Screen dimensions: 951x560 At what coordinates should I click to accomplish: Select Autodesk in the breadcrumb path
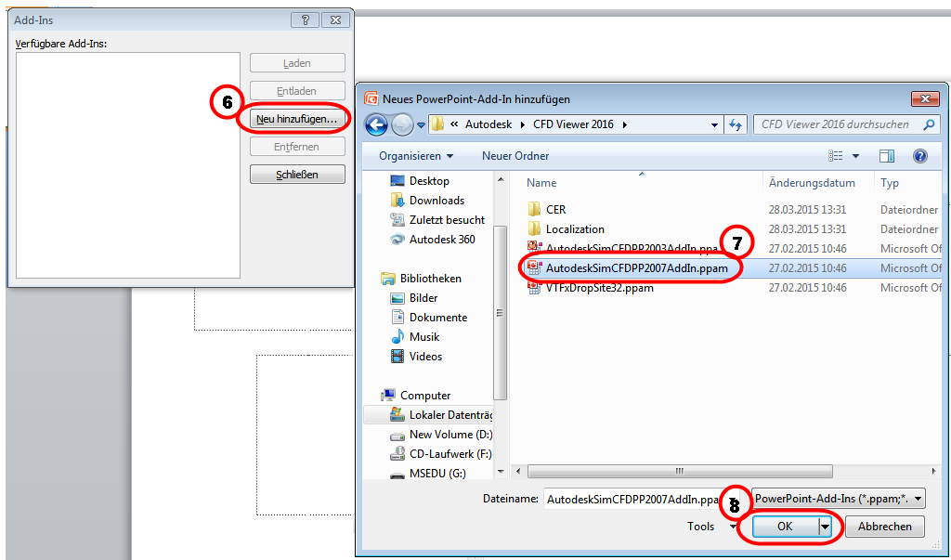pos(489,124)
